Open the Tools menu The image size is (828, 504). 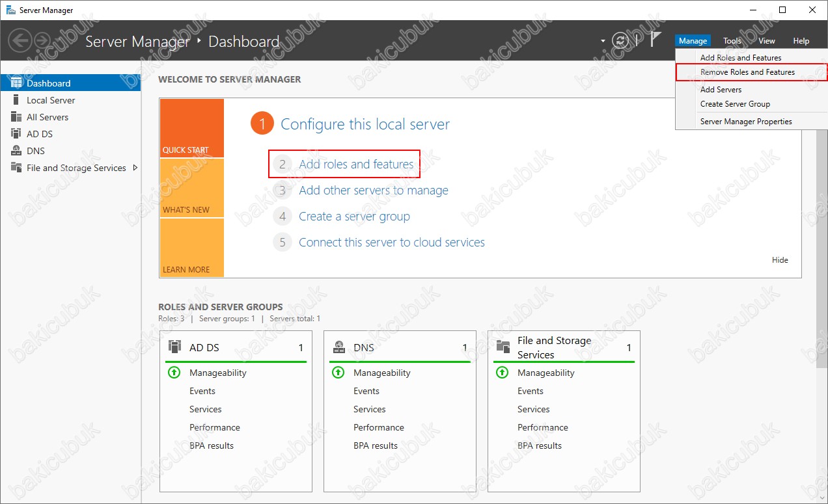pyautogui.click(x=732, y=41)
